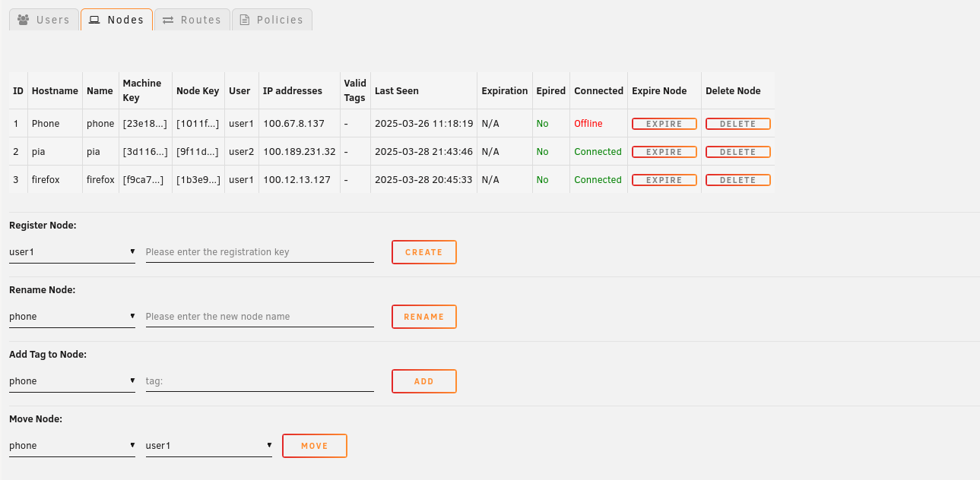Click the laptop icon on Nodes tab
Screen dimensions: 980x480
click(x=95, y=20)
